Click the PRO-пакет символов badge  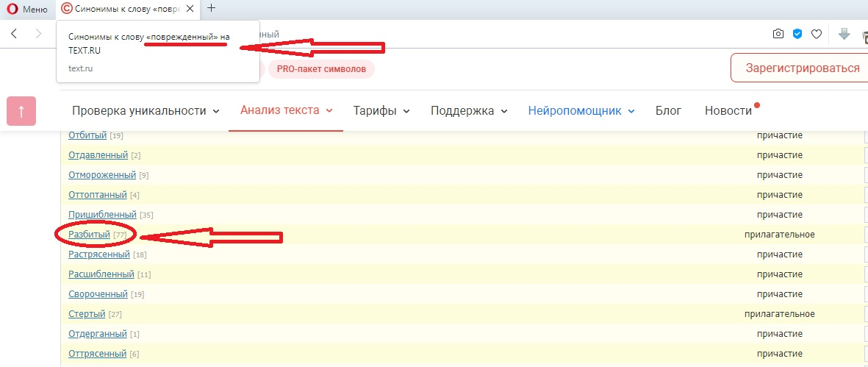coord(321,69)
